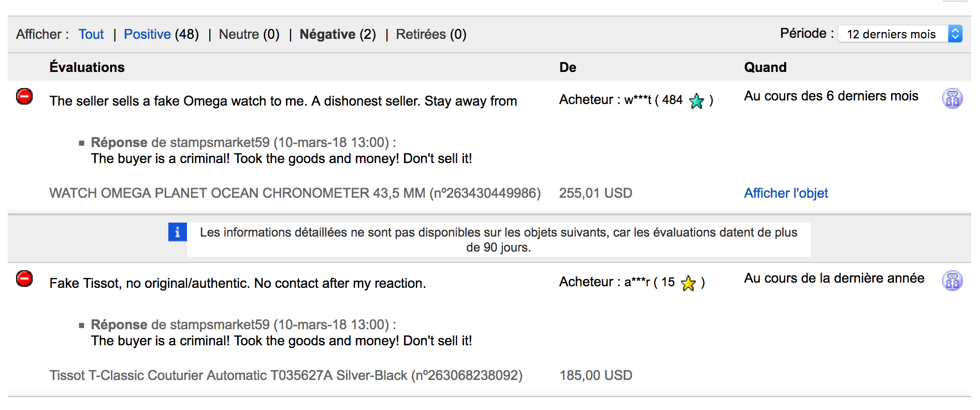Screen dimensions: 980x410
Task: Click the purple icon in Tissot review row
Action: (952, 281)
